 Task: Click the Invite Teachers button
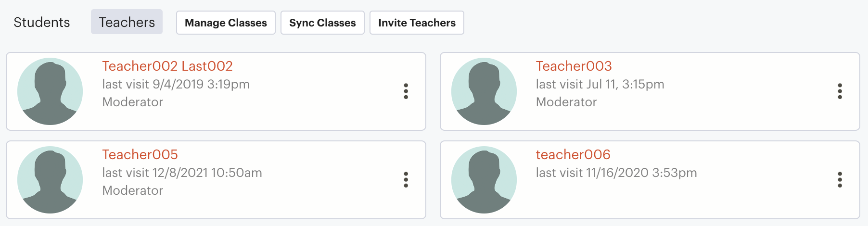(x=417, y=23)
